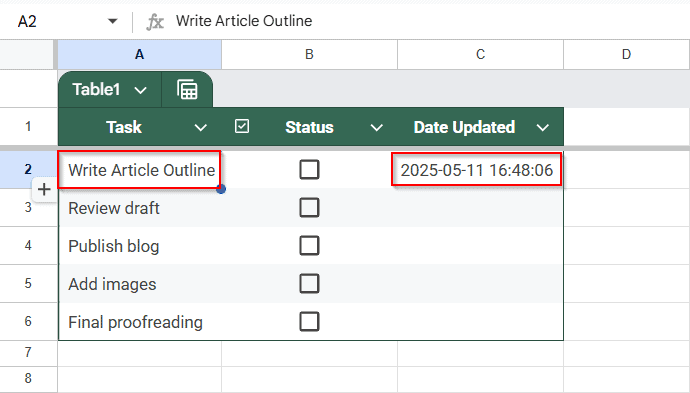Check the Add images status box
Image resolution: width=690 pixels, height=393 pixels.
309,283
